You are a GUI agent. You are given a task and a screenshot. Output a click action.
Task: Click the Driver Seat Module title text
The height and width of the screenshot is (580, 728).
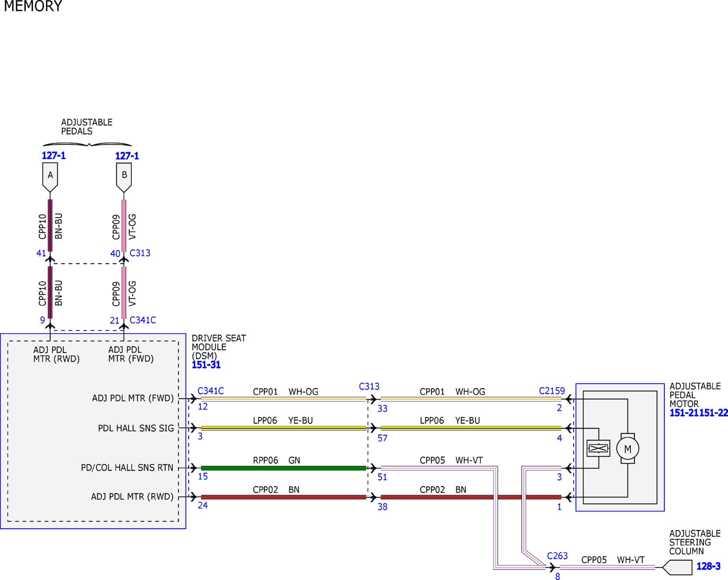(x=219, y=347)
